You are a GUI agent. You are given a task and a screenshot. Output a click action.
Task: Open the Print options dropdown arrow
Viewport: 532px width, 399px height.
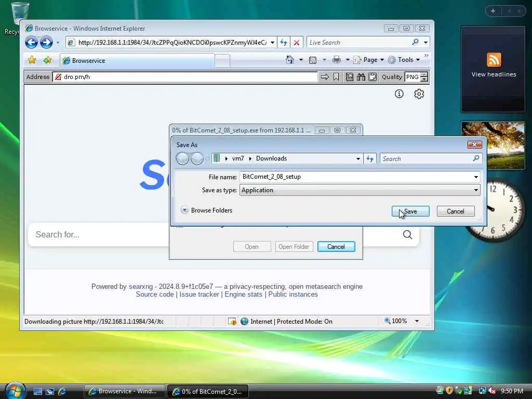coord(348,60)
